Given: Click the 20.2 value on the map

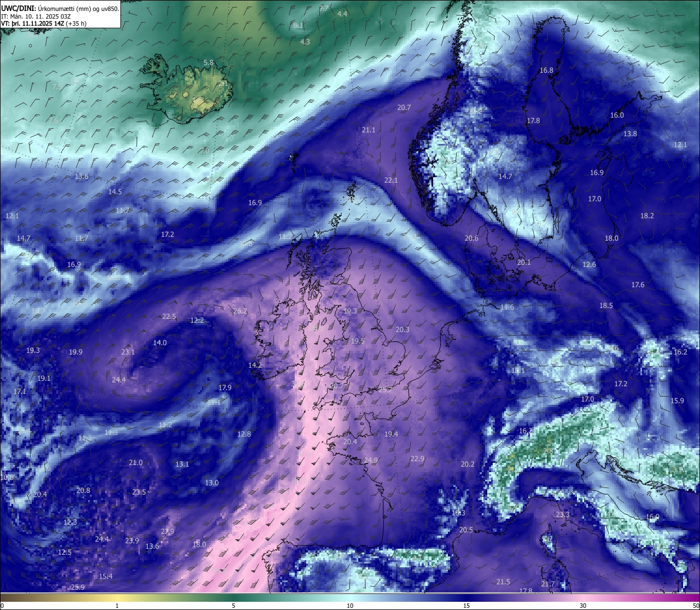Looking at the screenshot, I should pos(468,464).
